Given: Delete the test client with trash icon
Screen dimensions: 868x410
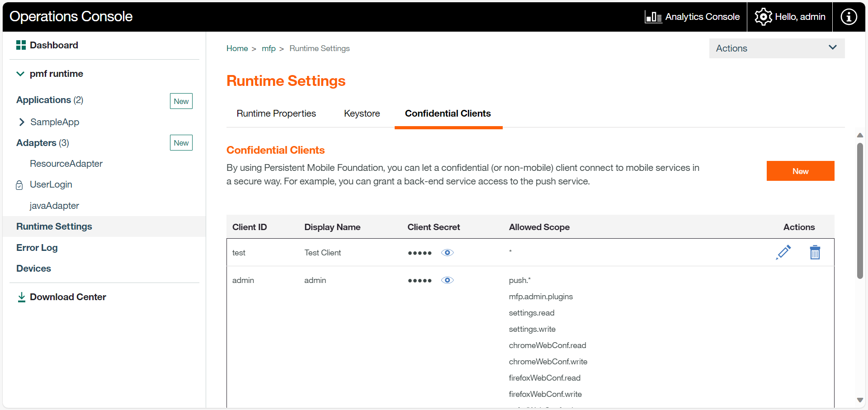Looking at the screenshot, I should pos(815,252).
